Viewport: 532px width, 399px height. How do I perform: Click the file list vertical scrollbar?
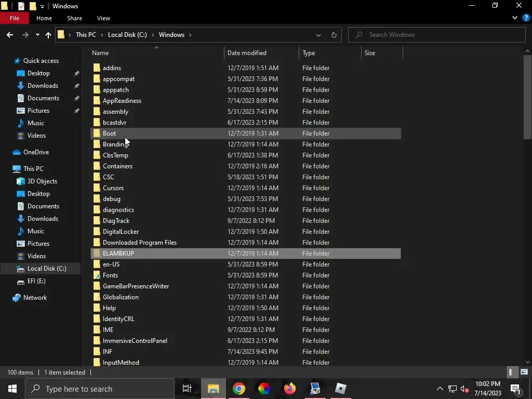(x=527, y=97)
